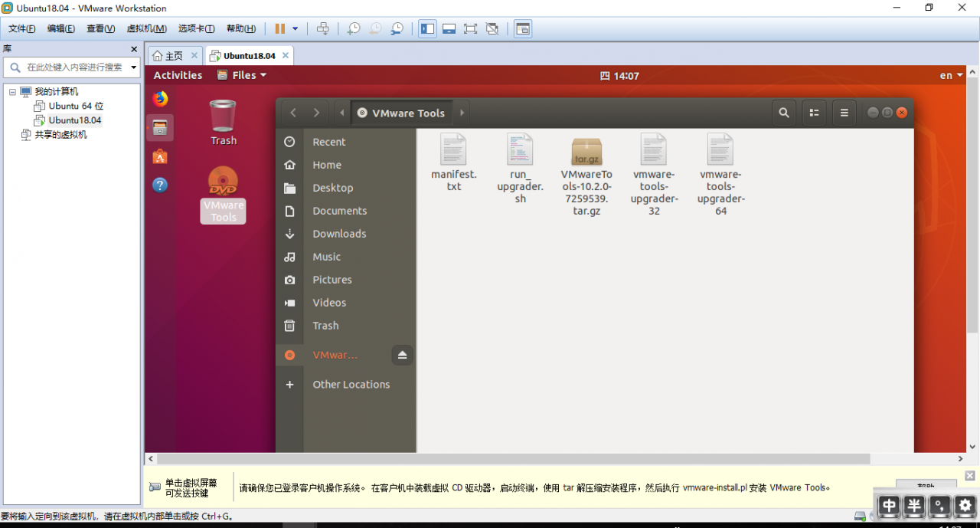Open the Files hamburger menu
Image resolution: width=980 pixels, height=528 pixels.
click(844, 113)
